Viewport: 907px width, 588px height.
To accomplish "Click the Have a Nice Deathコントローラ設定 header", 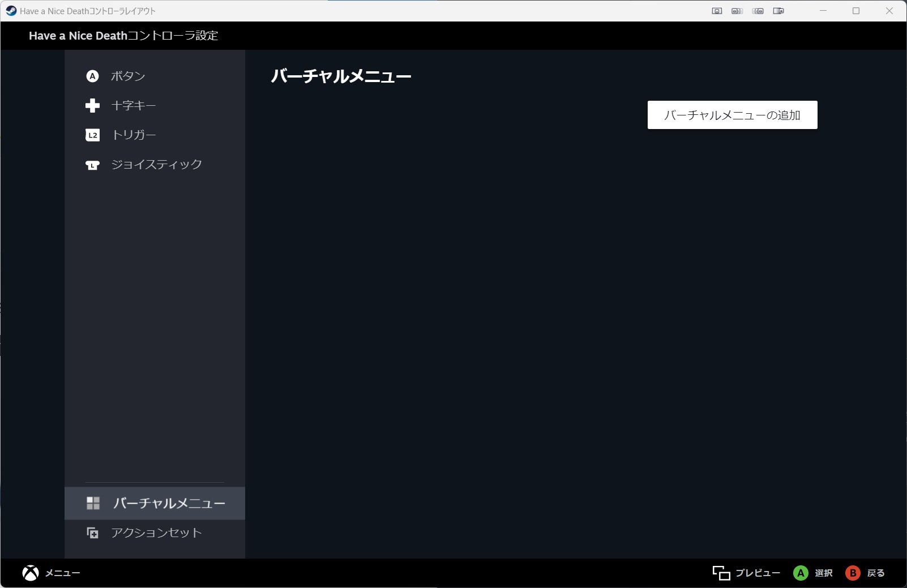I will click(x=123, y=36).
